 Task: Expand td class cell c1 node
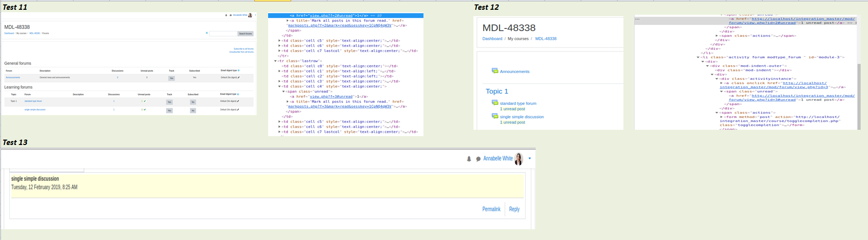click(279, 71)
